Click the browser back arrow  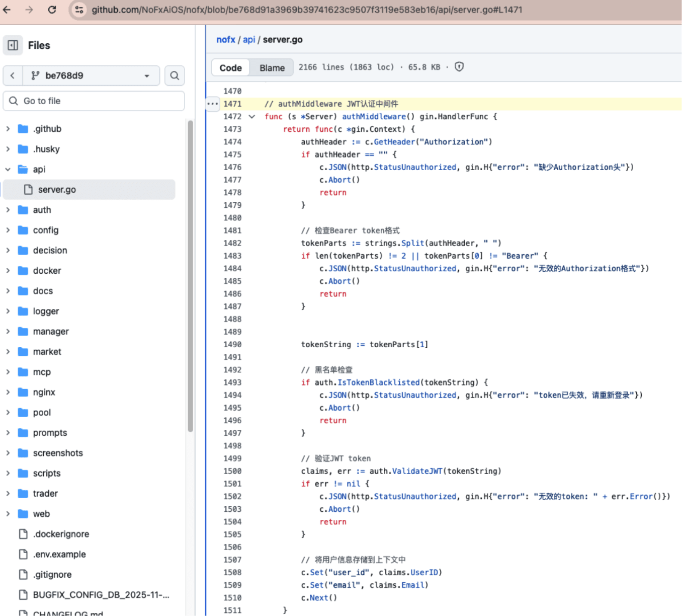pos(7,10)
